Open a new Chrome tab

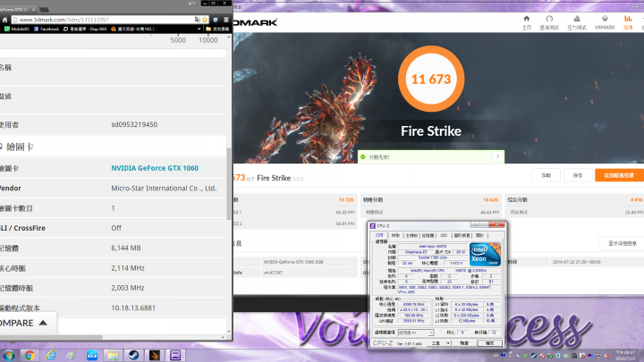pos(45,10)
